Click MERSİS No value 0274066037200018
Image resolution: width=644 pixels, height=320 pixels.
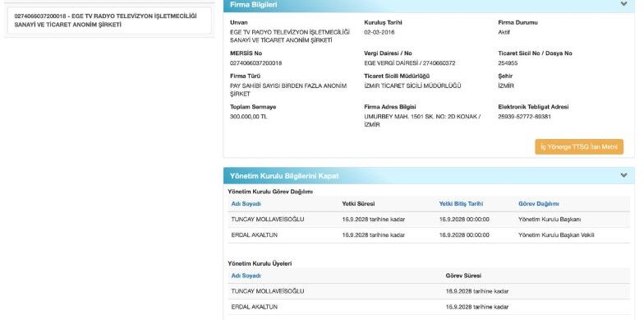point(256,63)
